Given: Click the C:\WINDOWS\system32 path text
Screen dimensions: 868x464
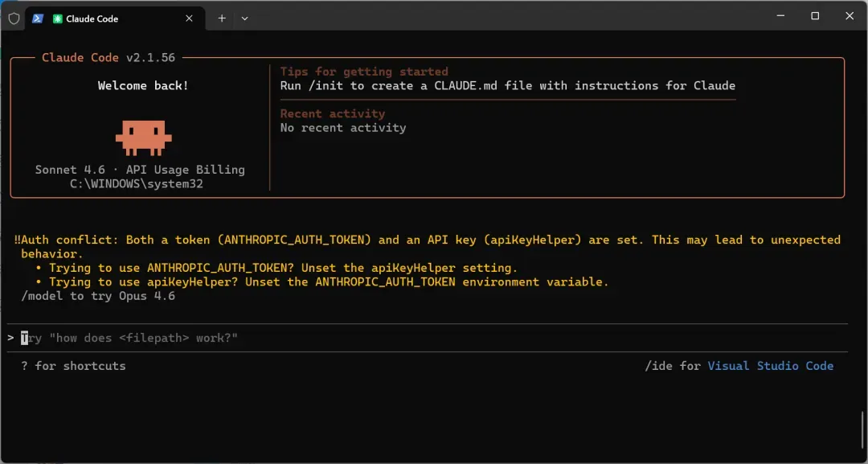Looking at the screenshot, I should click(137, 184).
